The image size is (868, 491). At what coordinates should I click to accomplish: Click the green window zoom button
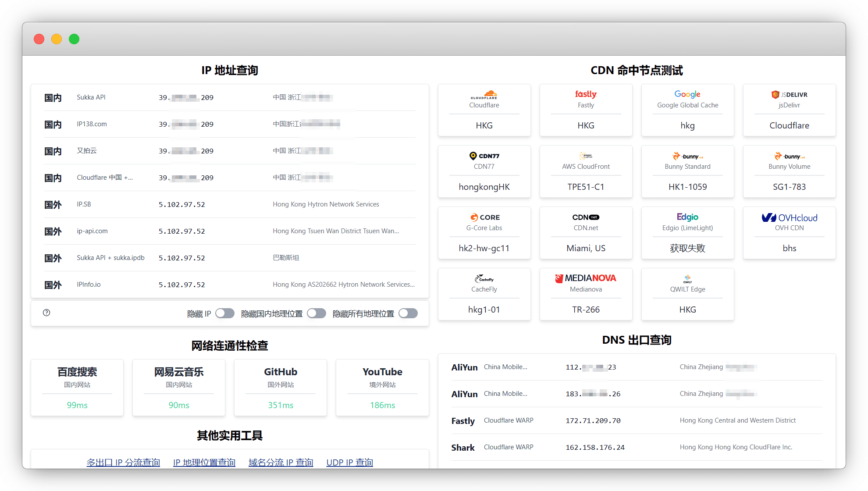coord(74,39)
